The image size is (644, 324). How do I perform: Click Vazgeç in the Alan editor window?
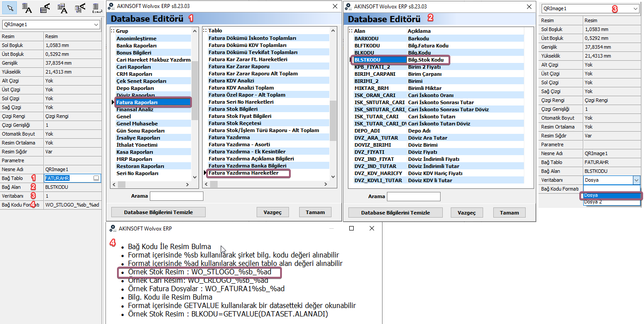tap(467, 213)
